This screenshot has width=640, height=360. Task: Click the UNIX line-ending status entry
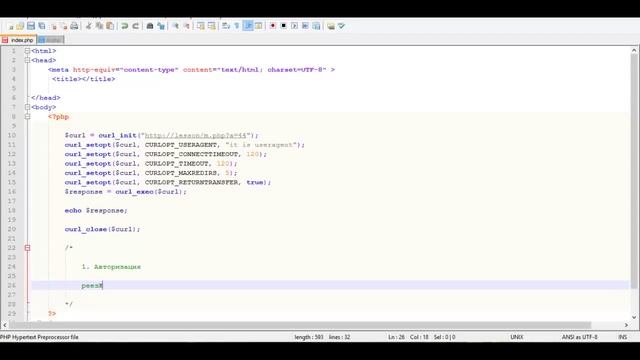516,337
